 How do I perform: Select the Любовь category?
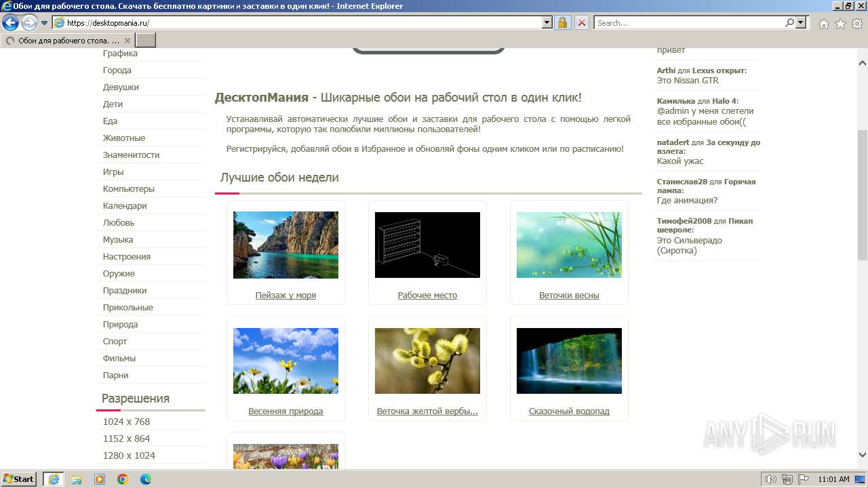coord(119,223)
